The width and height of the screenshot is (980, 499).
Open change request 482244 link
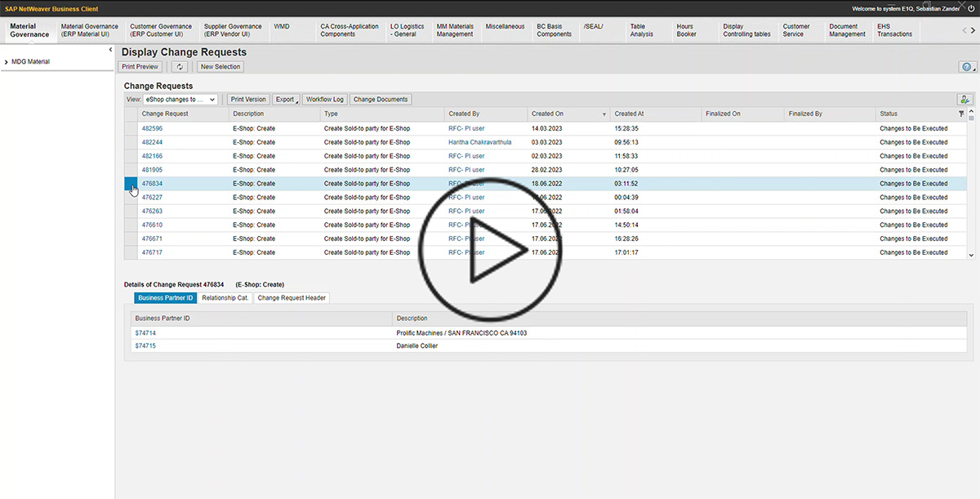click(x=152, y=142)
